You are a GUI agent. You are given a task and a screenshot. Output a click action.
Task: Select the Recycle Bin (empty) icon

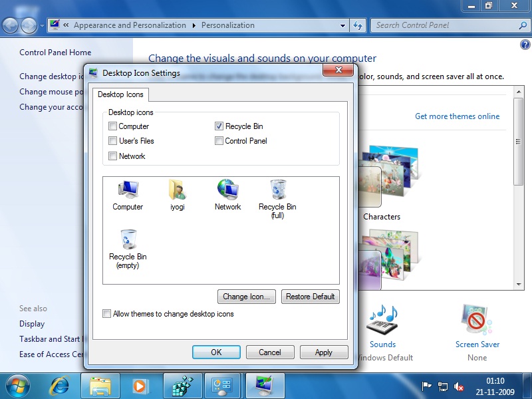128,239
